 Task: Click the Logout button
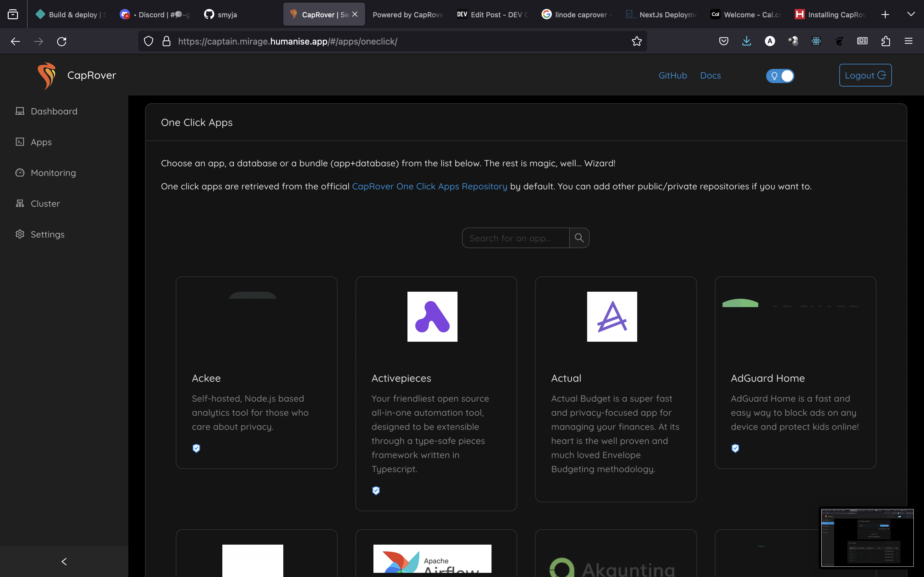[x=865, y=75]
